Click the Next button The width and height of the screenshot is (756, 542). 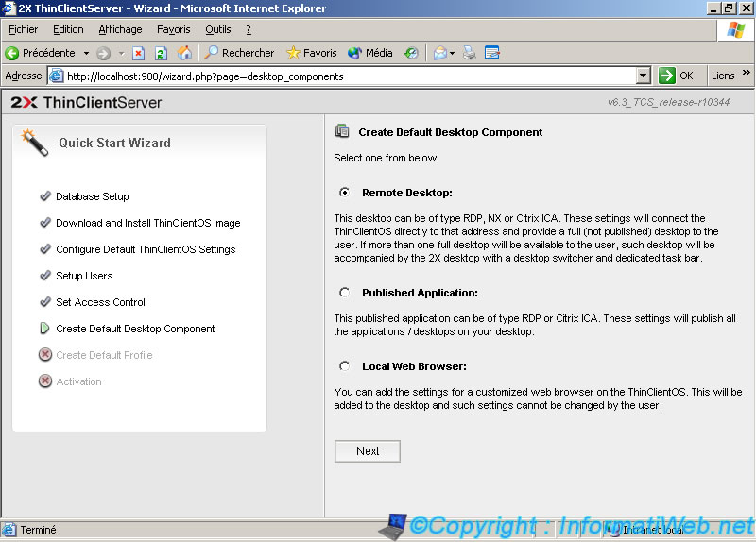[368, 451]
